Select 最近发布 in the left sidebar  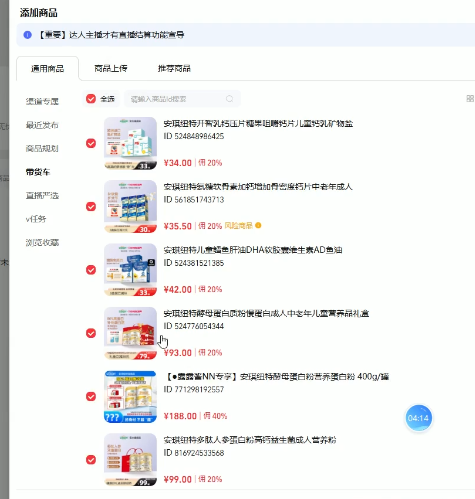point(42,125)
